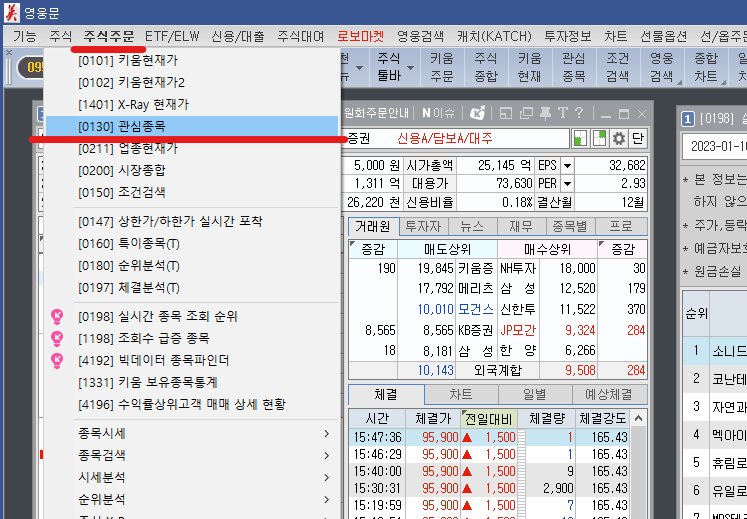747x519 pixels.
Task: Click the 관심 종목 toolbar button
Action: [574, 68]
